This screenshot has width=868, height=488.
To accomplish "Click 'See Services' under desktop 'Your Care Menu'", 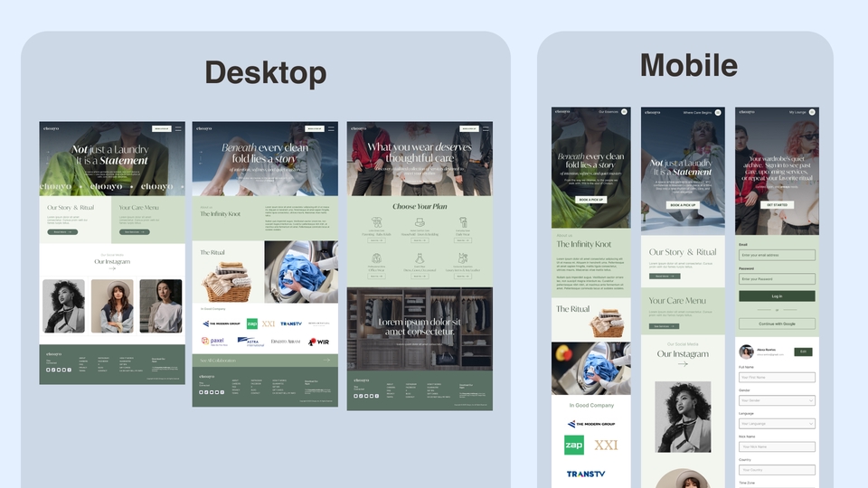I will pos(135,232).
